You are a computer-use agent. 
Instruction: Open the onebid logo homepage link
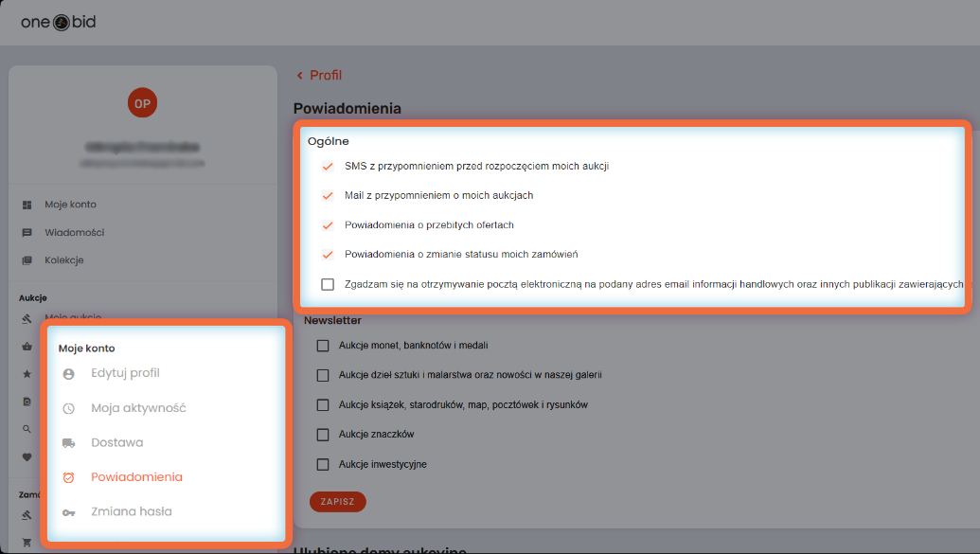58,23
